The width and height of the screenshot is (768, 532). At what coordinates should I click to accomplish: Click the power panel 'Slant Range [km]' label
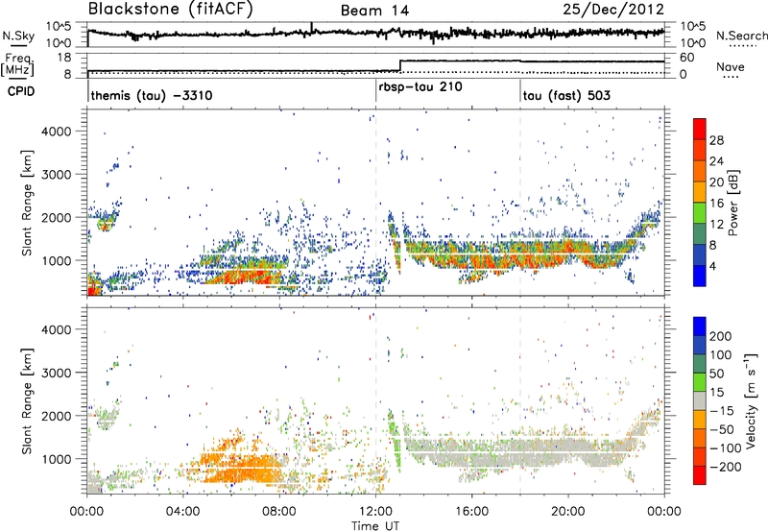click(x=27, y=203)
